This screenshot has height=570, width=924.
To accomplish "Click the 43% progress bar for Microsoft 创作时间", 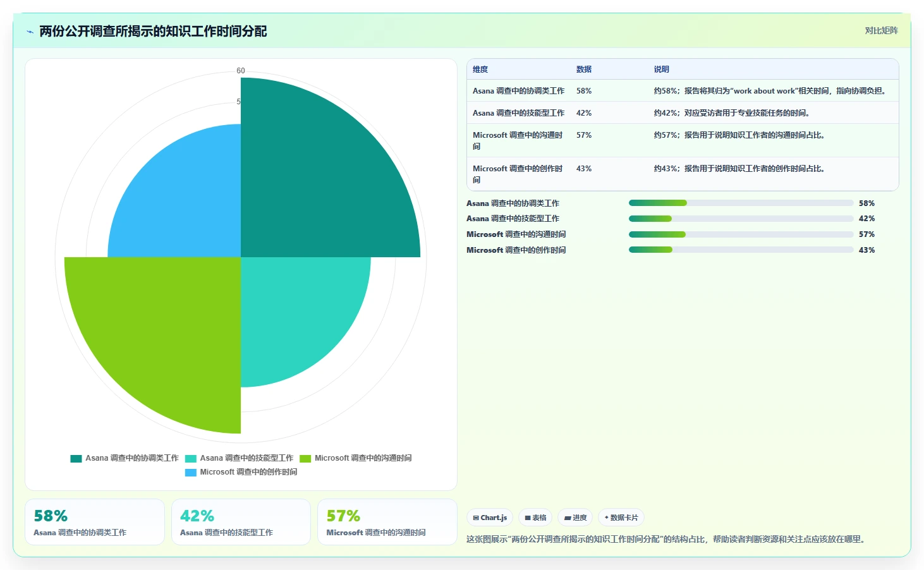I will coord(741,250).
